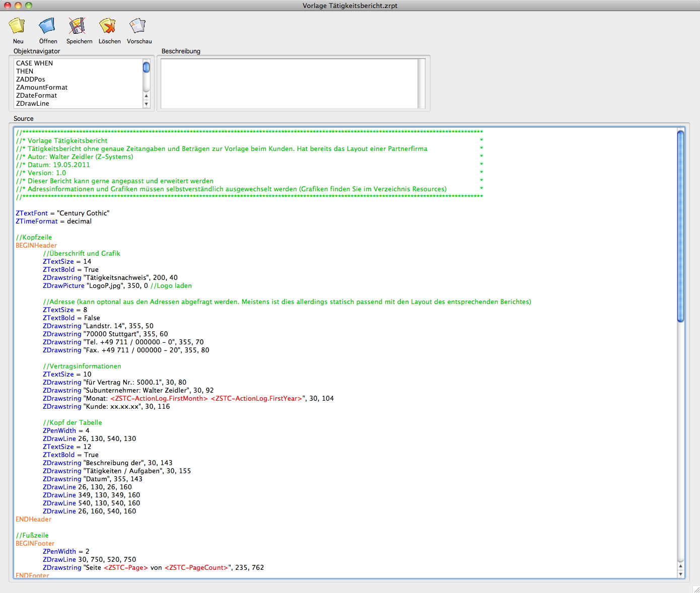
Task: Click the Objektnavigator scrollbar thumb
Action: [147, 67]
